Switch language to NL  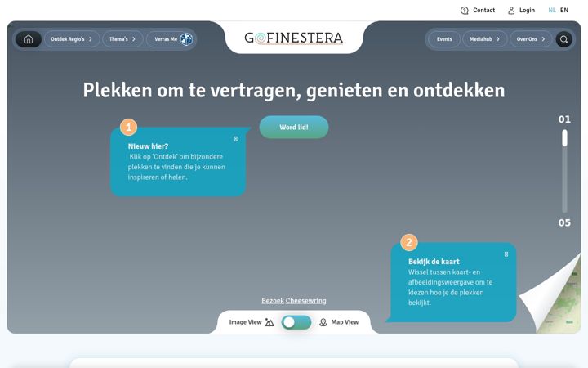point(551,10)
